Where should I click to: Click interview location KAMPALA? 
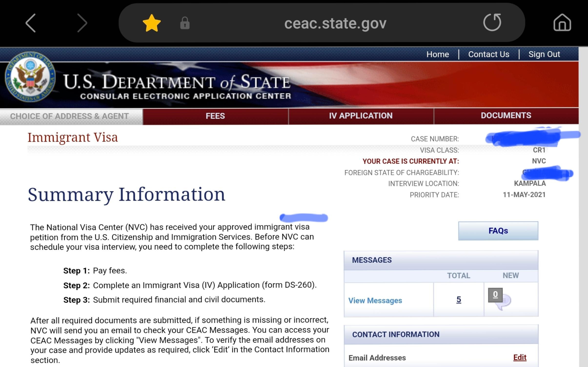point(530,183)
